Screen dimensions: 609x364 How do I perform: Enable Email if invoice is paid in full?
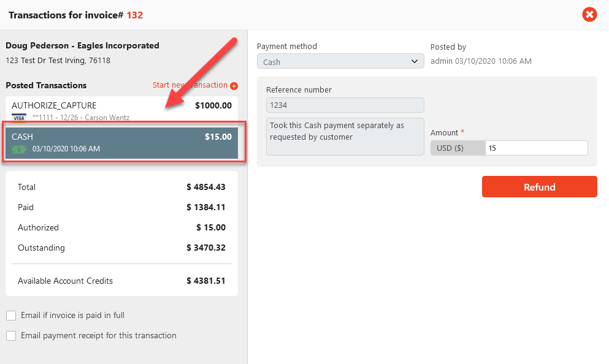pyautogui.click(x=11, y=316)
